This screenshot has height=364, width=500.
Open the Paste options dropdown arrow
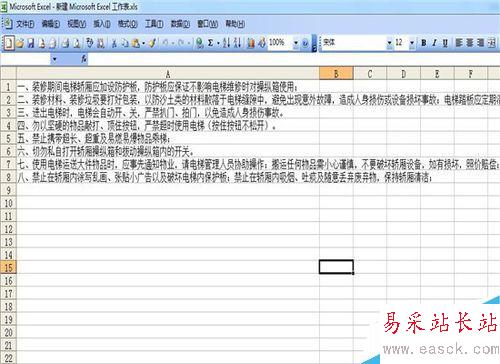pyautogui.click(x=143, y=43)
